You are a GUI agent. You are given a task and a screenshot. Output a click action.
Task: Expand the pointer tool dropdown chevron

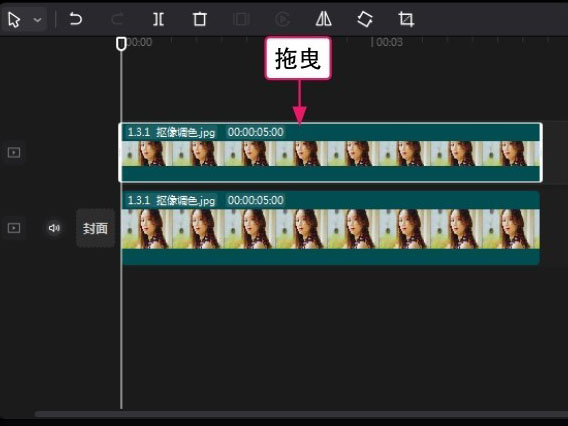tap(37, 20)
